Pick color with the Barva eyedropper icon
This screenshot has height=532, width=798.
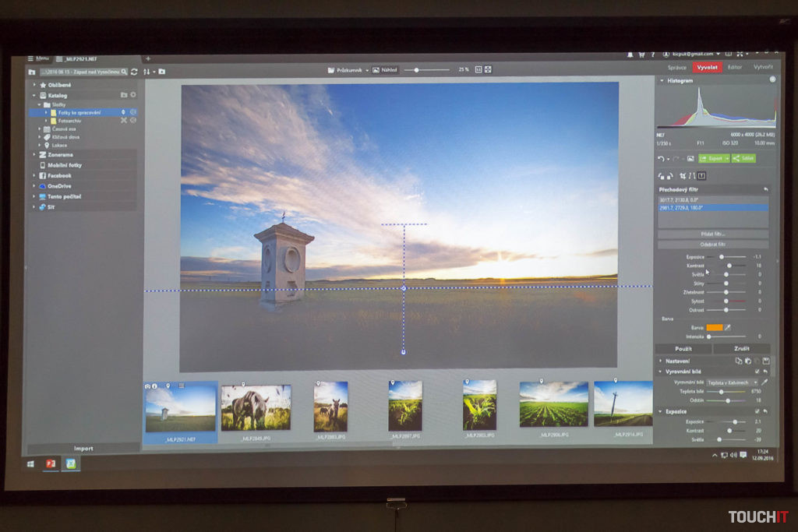(x=729, y=328)
